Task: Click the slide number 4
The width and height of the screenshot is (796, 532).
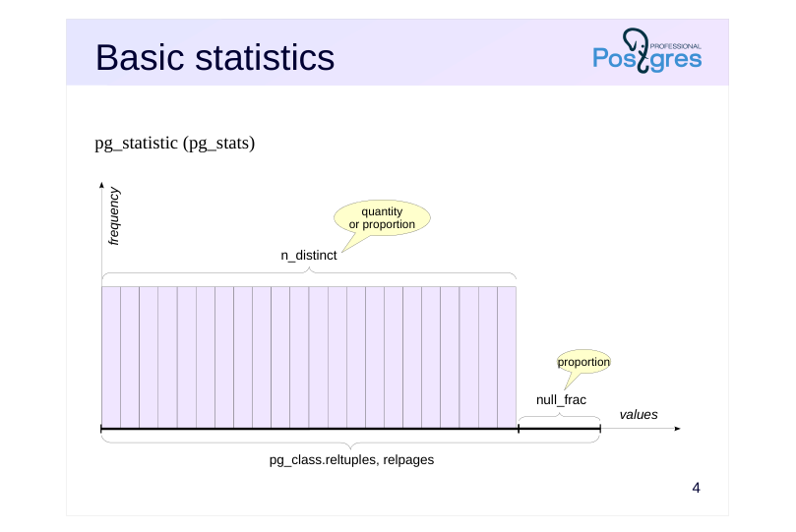Action: [x=696, y=488]
